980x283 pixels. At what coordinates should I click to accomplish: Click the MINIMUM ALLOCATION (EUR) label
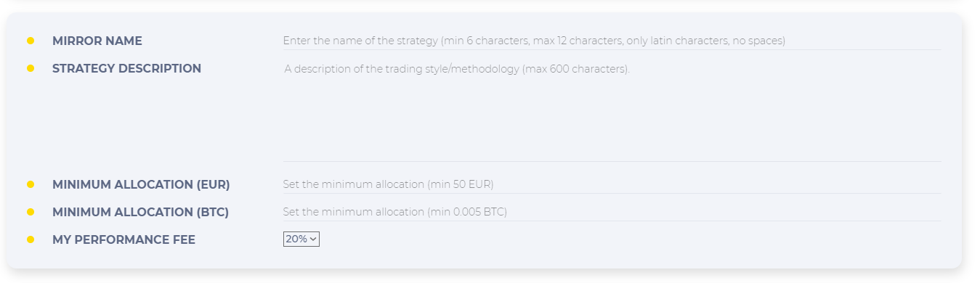click(141, 184)
